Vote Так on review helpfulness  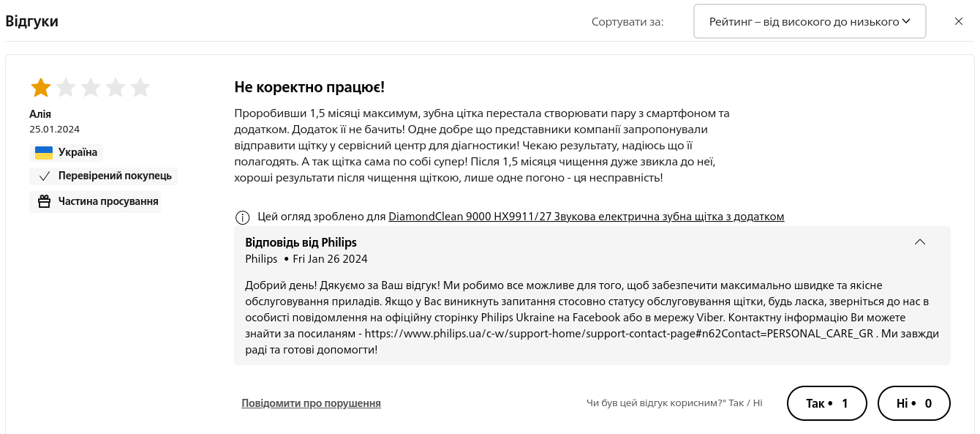coord(826,403)
